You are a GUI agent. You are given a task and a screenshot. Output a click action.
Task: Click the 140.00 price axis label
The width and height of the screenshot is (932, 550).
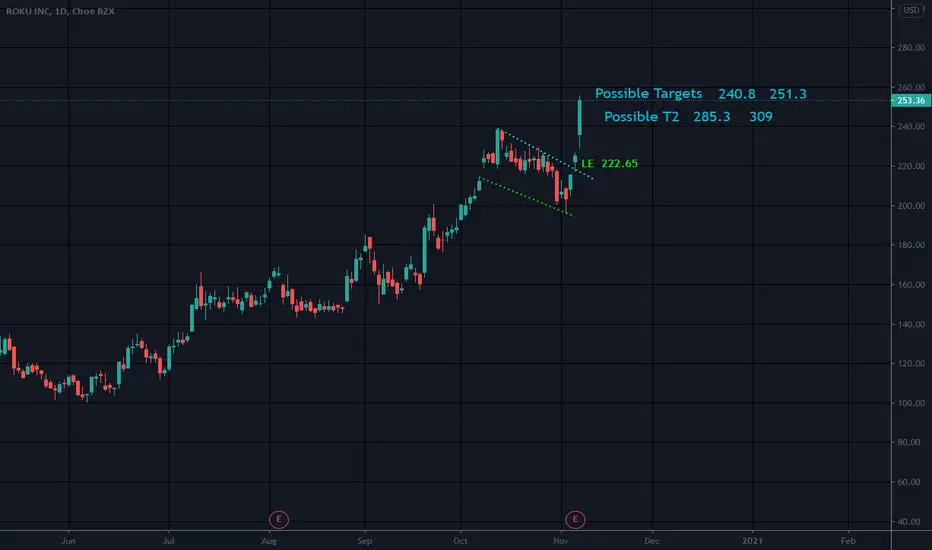coord(911,324)
